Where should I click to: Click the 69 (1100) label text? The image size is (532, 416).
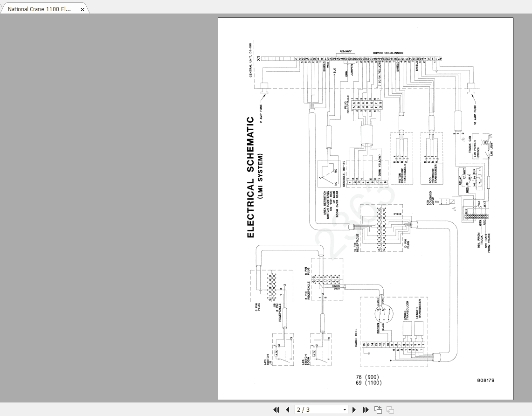tap(369, 382)
